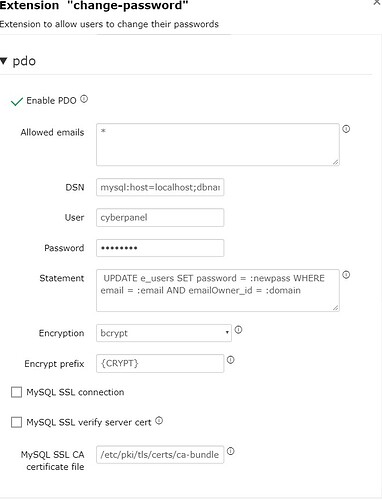Click the DSN input field
This screenshot has width=382, height=500.
[160, 187]
